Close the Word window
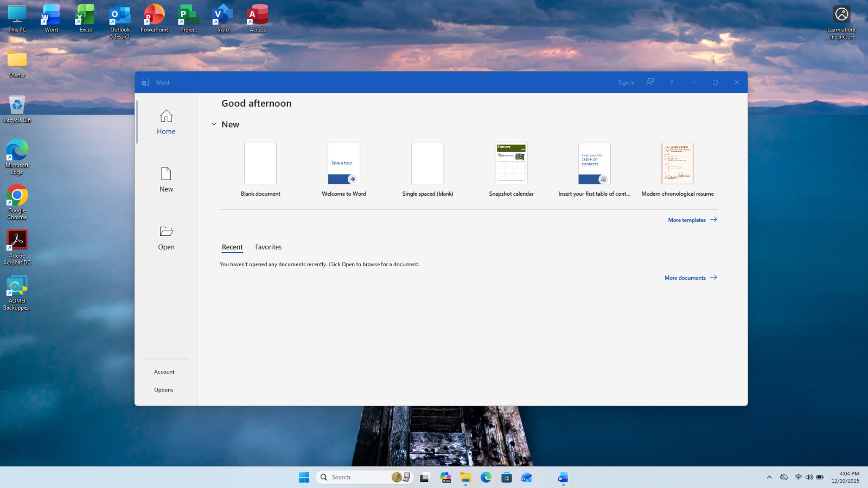 point(737,82)
